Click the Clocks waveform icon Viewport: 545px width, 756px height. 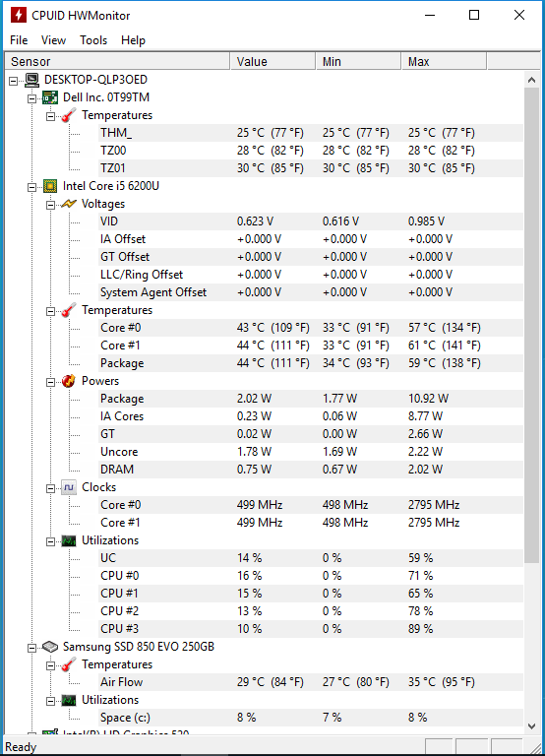click(x=69, y=487)
